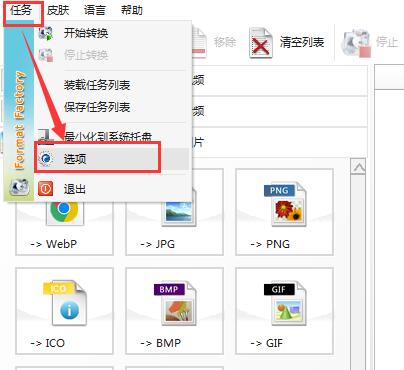Select the -> GIF label
The image size is (404, 370).
pyautogui.click(x=266, y=343)
